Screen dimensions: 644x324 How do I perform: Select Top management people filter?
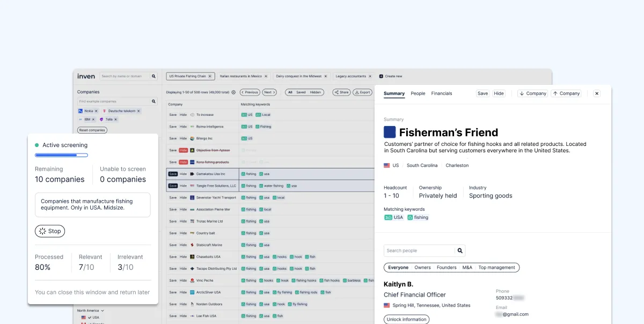[497, 267]
